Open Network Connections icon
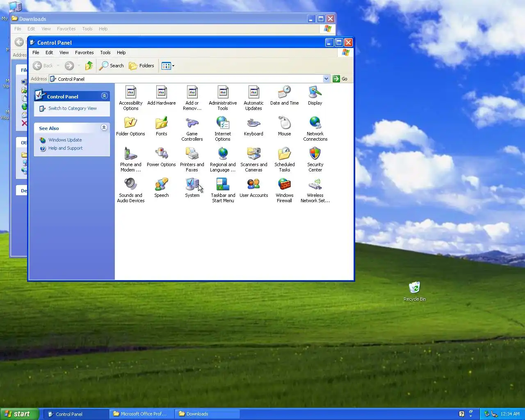This screenshot has height=420, width=525. pyautogui.click(x=315, y=128)
